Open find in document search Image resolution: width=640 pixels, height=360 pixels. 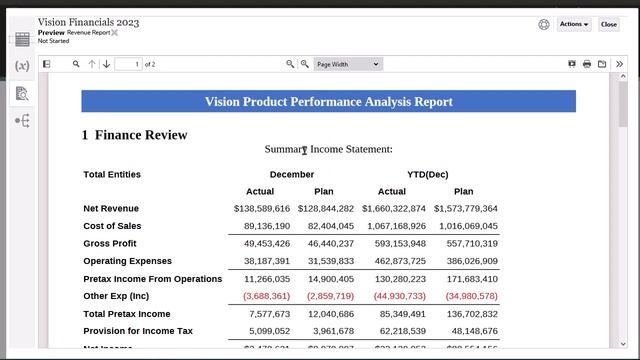click(x=76, y=64)
